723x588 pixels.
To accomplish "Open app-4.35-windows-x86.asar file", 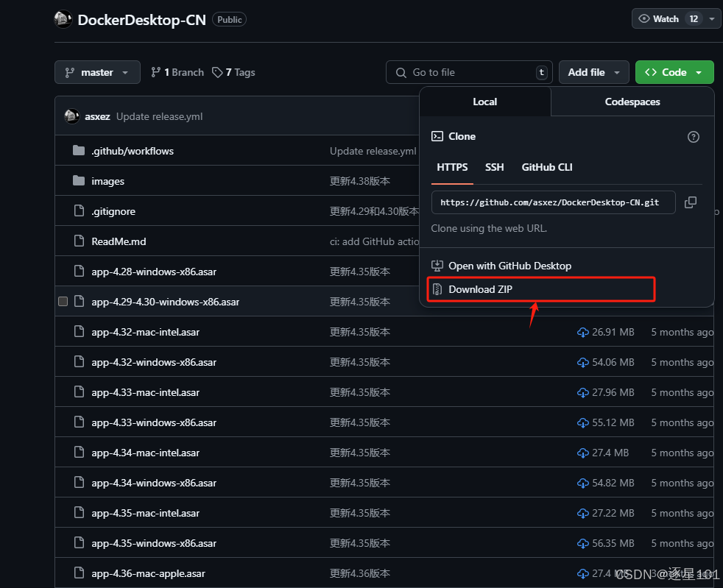I will click(154, 543).
